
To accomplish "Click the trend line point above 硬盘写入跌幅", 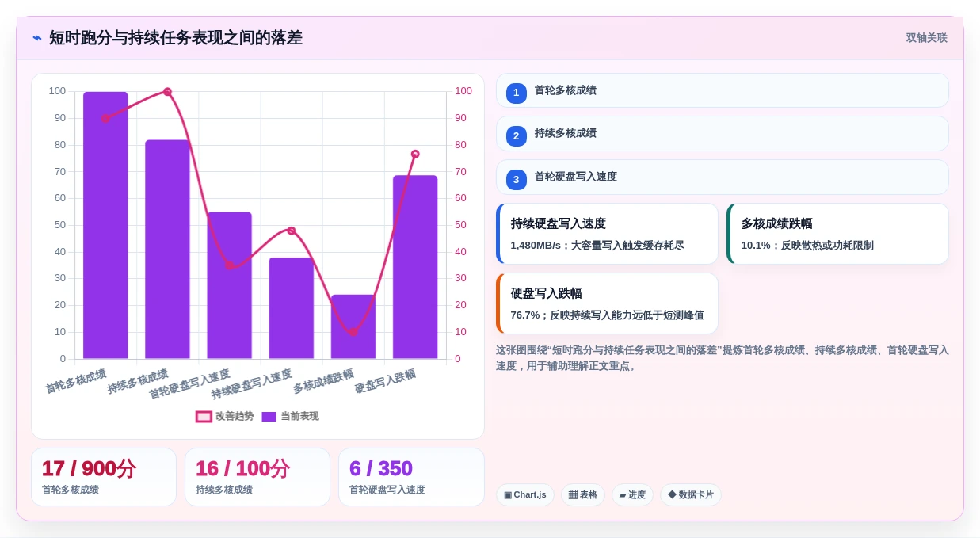I will pyautogui.click(x=415, y=154).
